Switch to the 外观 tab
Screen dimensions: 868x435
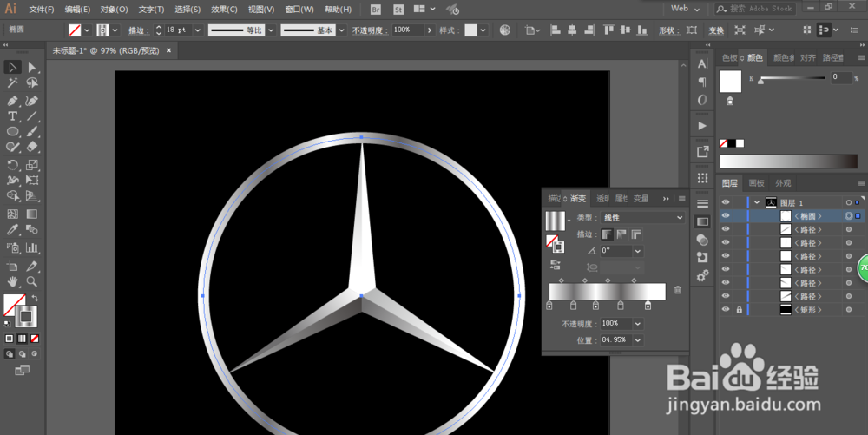(783, 183)
